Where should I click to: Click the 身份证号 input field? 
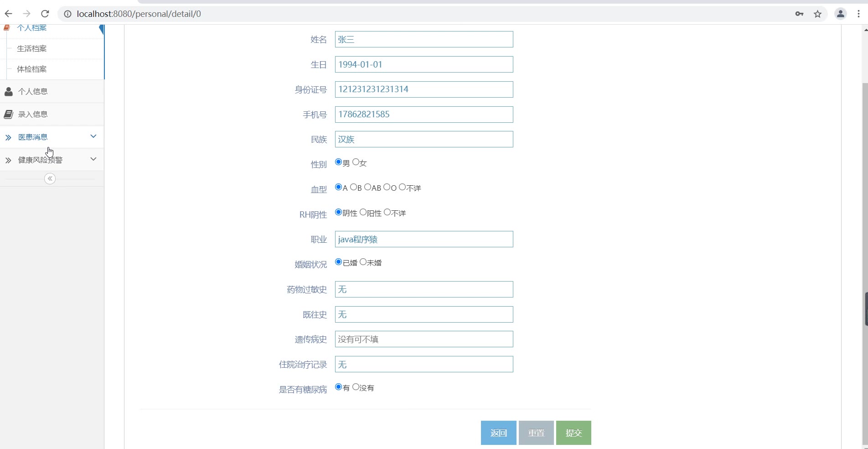(424, 89)
